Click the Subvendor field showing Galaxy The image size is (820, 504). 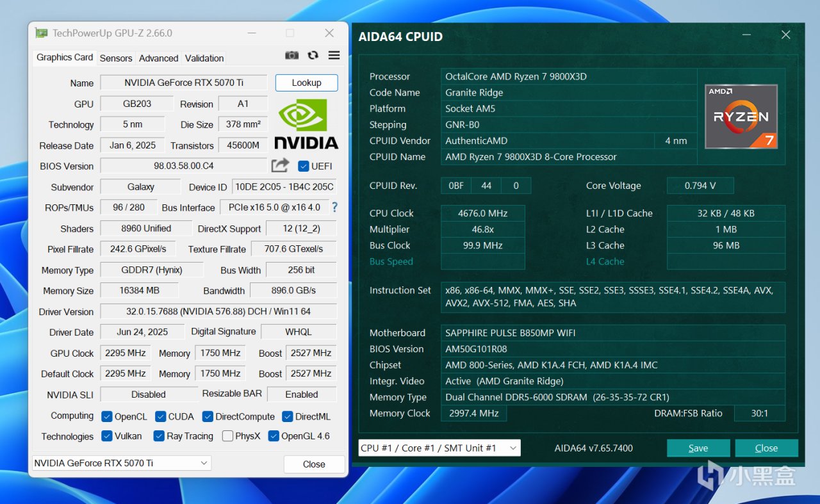click(x=141, y=187)
